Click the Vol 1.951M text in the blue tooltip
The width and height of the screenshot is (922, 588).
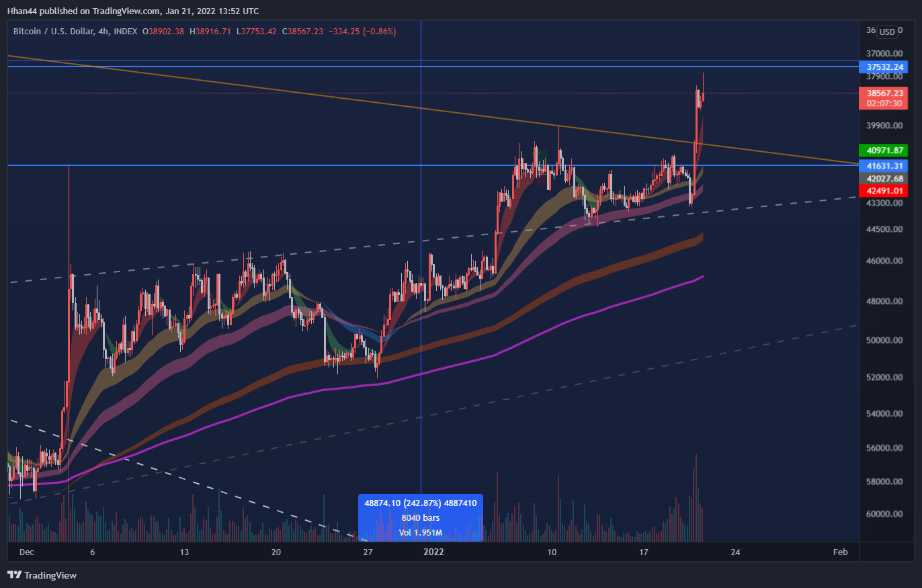coord(421,533)
